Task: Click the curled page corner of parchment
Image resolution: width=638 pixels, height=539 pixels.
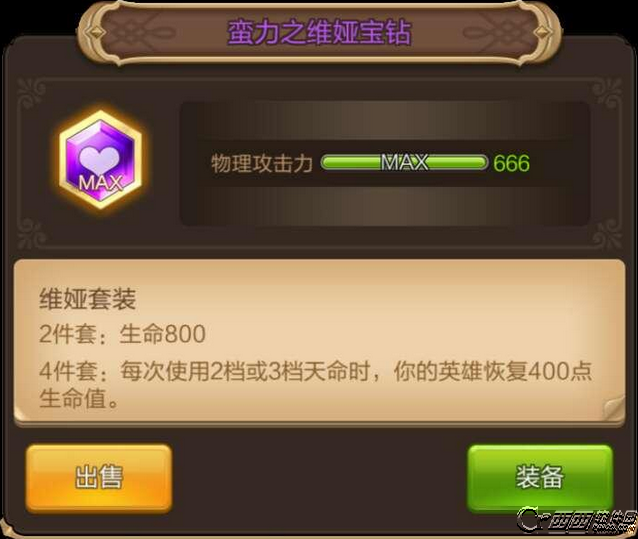Action: click(x=614, y=408)
